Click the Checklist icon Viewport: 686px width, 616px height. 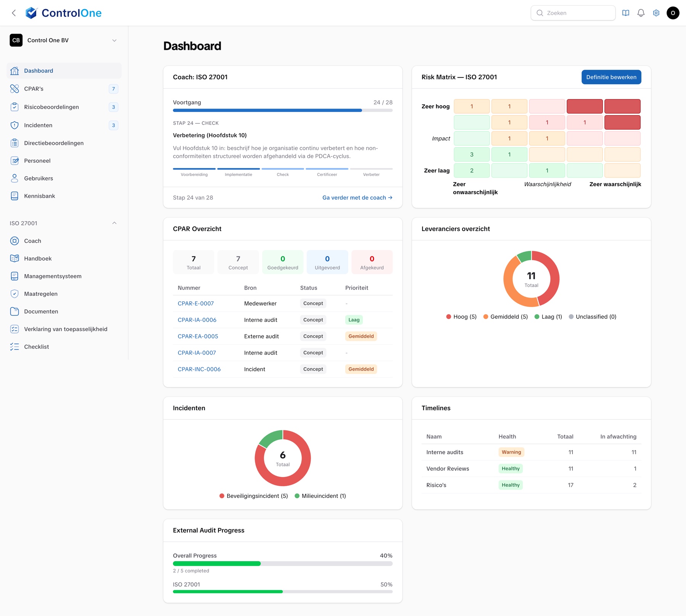(x=14, y=347)
